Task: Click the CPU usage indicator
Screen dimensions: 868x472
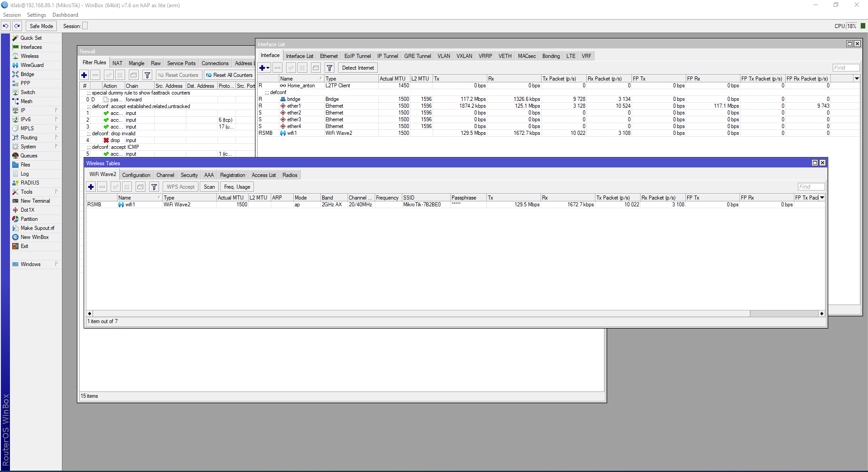Action: 851,26
